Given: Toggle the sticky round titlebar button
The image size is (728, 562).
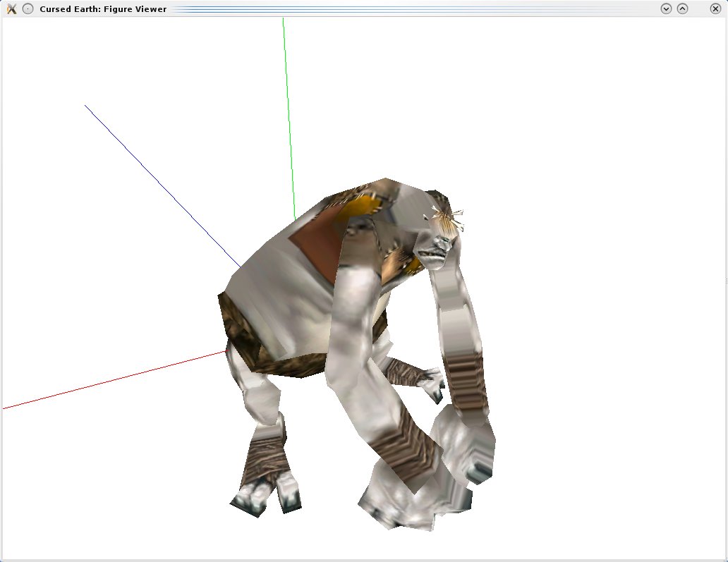Looking at the screenshot, I should (x=28, y=9).
